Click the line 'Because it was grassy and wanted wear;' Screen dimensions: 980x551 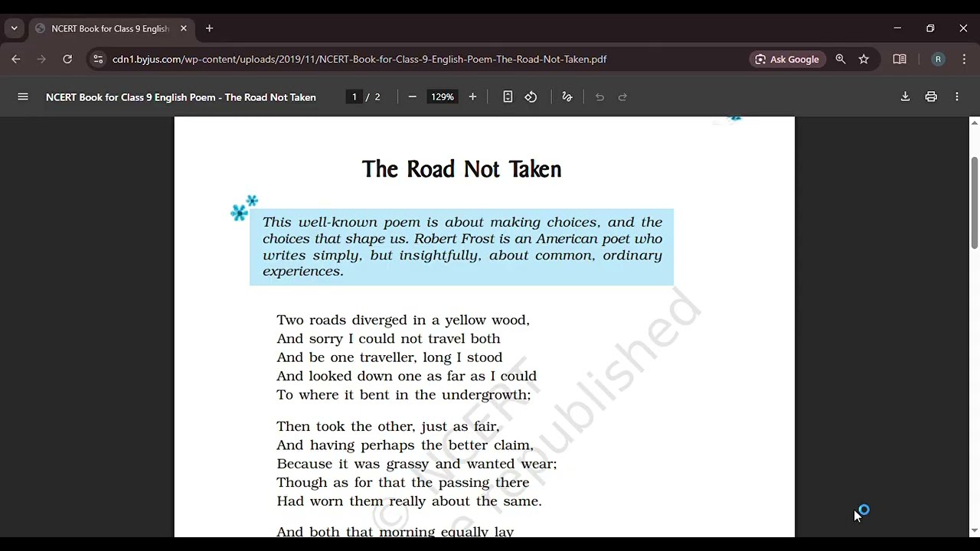[x=416, y=464]
